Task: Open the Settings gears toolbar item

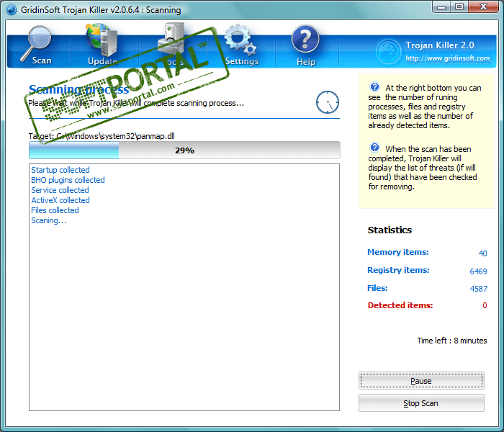Action: [x=242, y=45]
